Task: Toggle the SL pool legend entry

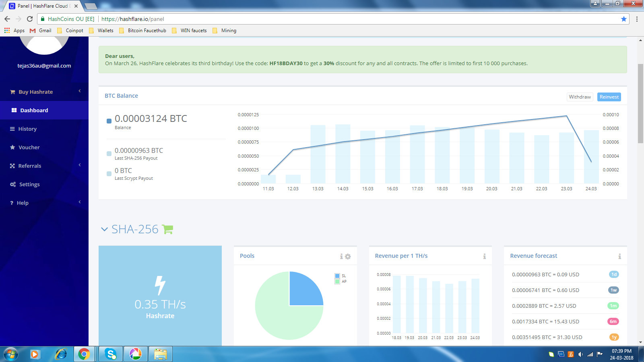Action: tap(341, 276)
